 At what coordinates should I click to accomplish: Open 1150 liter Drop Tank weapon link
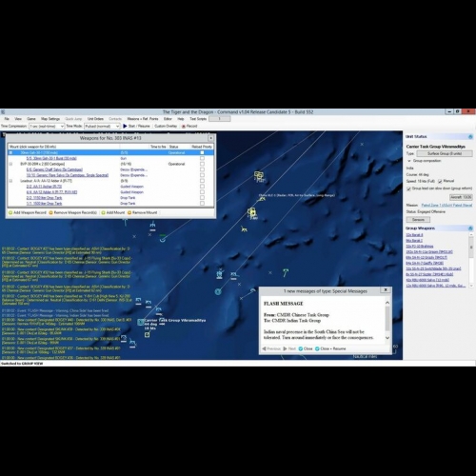click(44, 198)
